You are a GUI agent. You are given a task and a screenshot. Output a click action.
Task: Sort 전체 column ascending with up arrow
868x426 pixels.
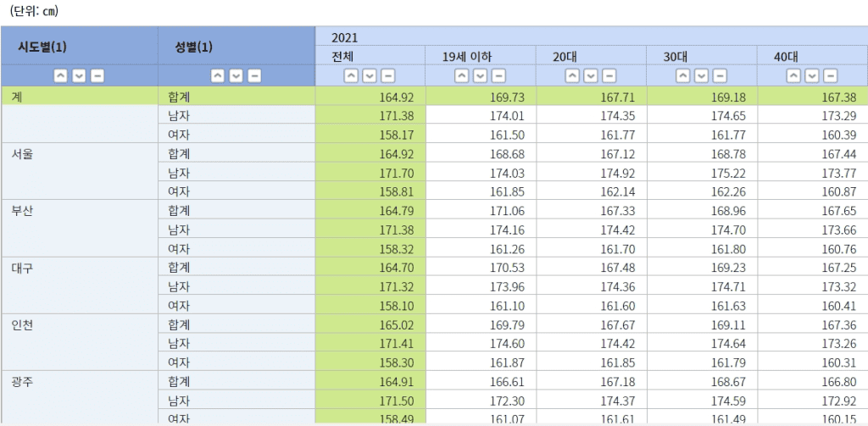350,76
